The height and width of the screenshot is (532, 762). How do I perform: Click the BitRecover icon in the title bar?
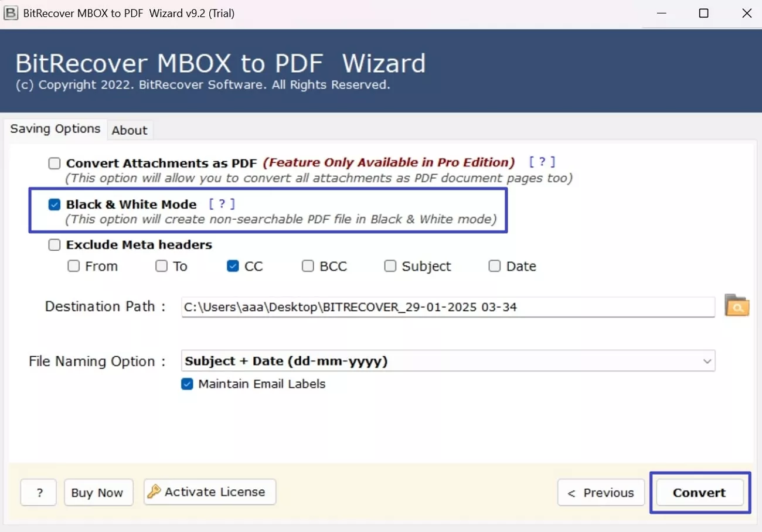(11, 12)
